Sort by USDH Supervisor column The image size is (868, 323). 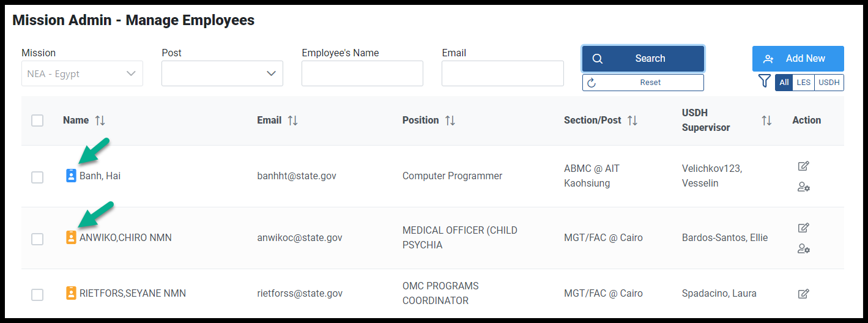tap(766, 121)
